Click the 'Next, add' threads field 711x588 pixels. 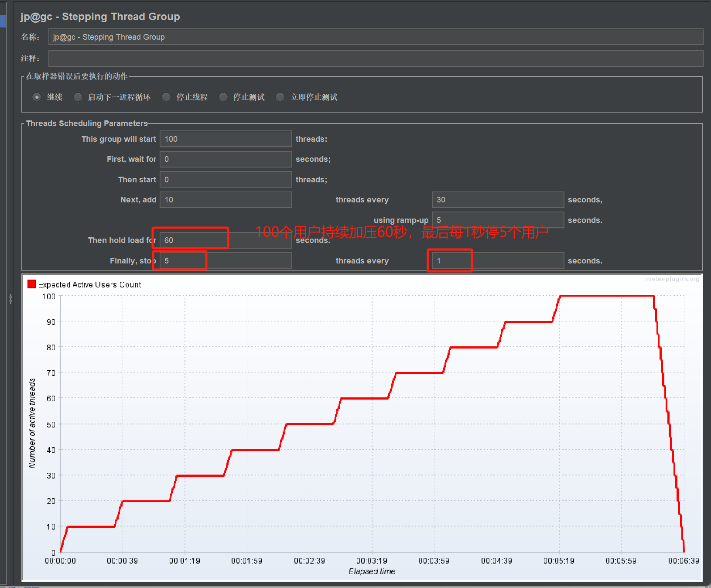tap(226, 200)
